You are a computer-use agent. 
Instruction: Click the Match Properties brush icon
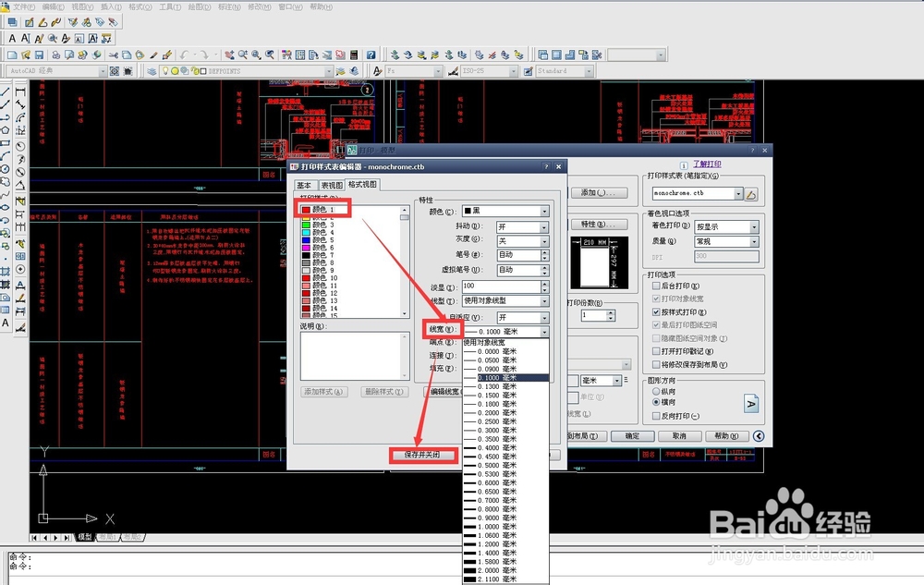(x=153, y=55)
